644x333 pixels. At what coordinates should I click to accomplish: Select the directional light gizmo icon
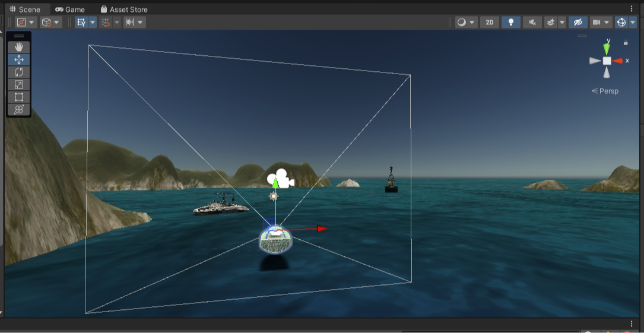click(274, 196)
